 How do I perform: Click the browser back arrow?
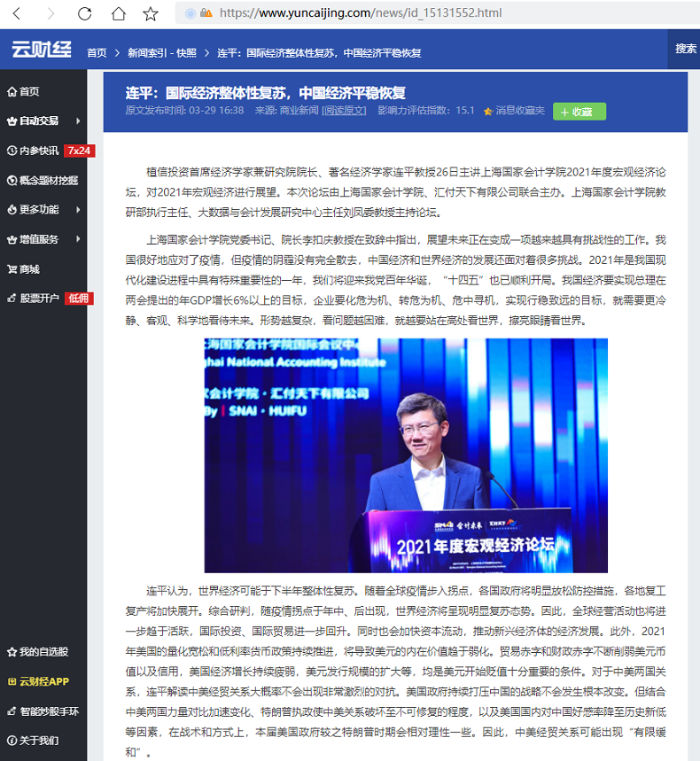(x=18, y=13)
